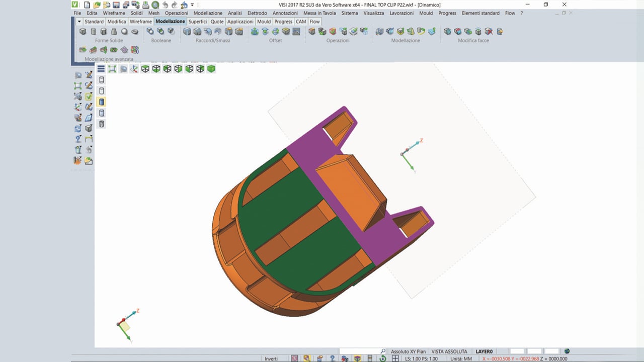Click the Print icon in quick toolbar
Screen dimensions: 644x362
point(145,5)
